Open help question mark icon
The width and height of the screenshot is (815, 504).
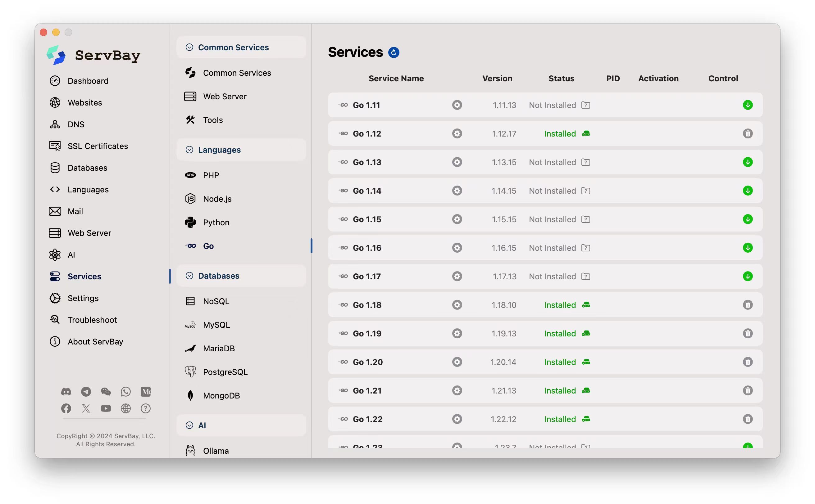coord(146,409)
